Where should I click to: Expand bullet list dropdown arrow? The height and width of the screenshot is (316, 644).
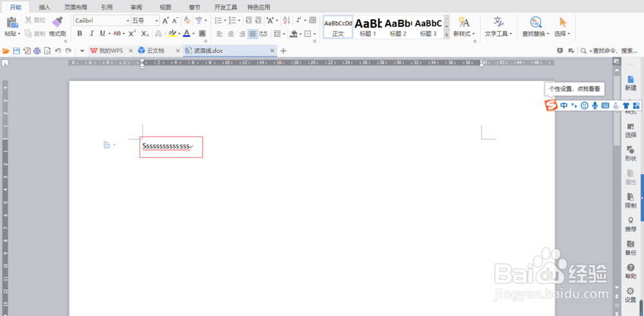(225, 20)
